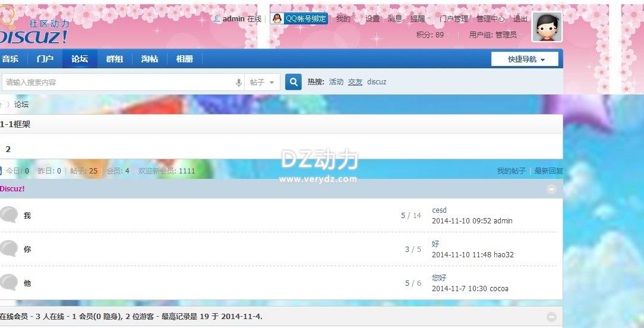Click the blue magnifier search button
Screen dimensions: 644x328
[293, 82]
